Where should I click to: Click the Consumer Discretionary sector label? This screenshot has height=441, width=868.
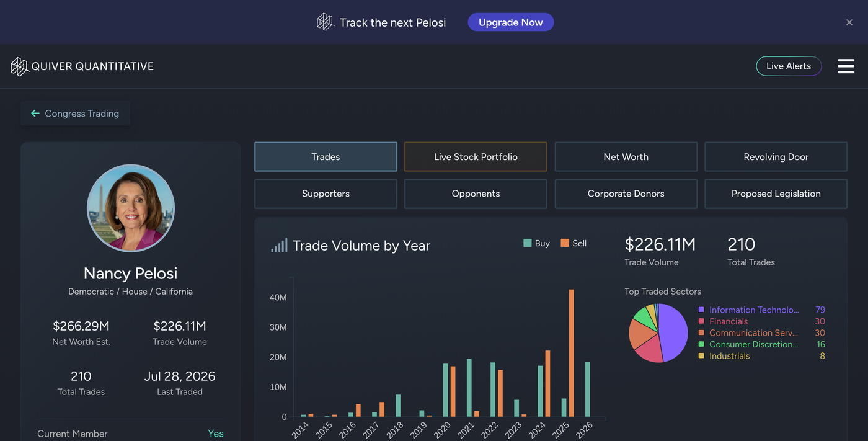point(753,344)
